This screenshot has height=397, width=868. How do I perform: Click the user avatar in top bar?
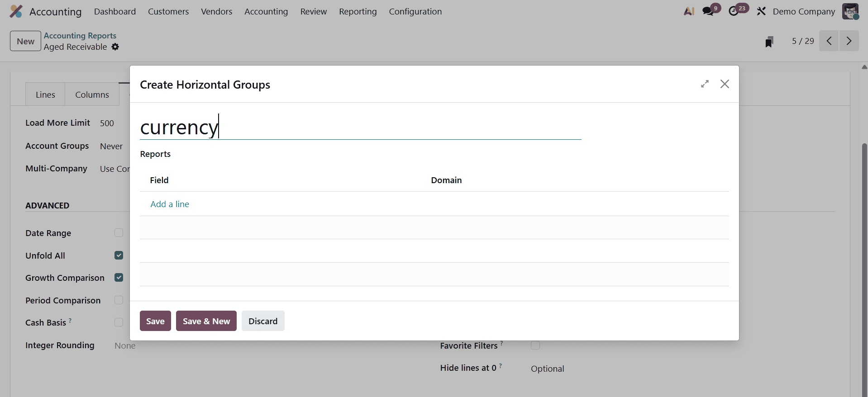tap(850, 11)
